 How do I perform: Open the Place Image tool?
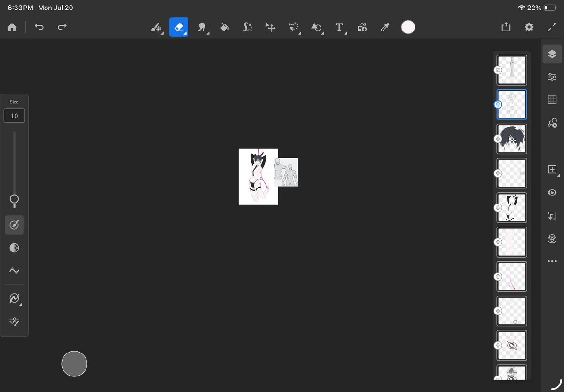coord(362,27)
